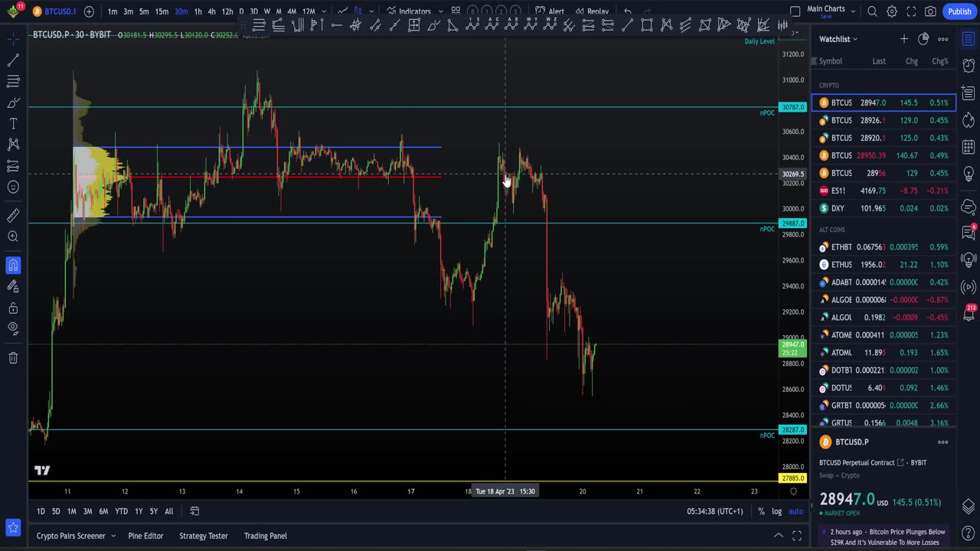Expand the Crypto Pairs Screener dropdown
The width and height of the screenshot is (980, 551).
[x=113, y=536]
